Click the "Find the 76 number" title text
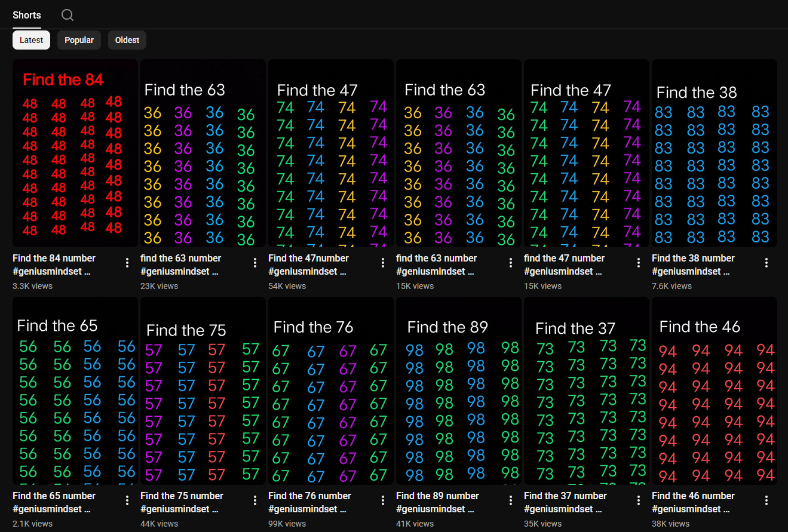The width and height of the screenshot is (788, 532). point(309,496)
